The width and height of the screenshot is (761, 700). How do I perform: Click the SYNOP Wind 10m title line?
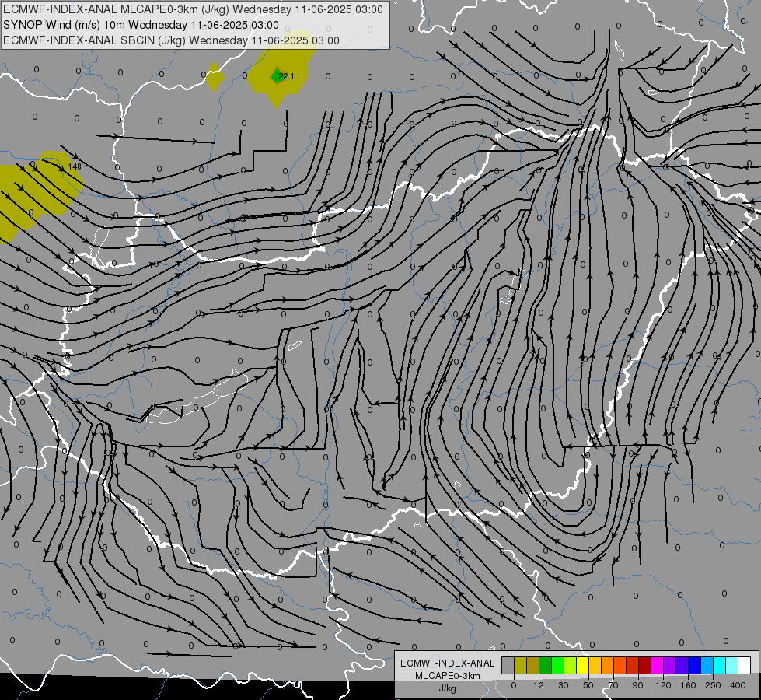[141, 25]
